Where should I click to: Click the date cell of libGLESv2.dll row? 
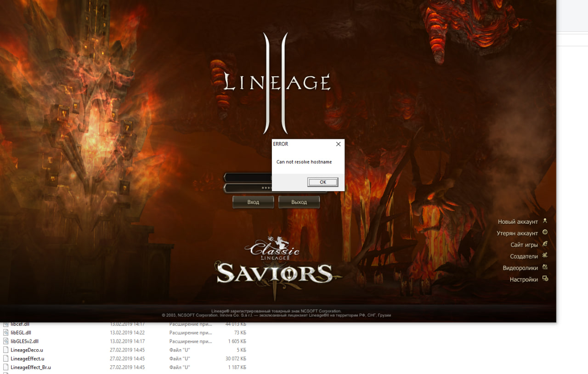coord(127,341)
